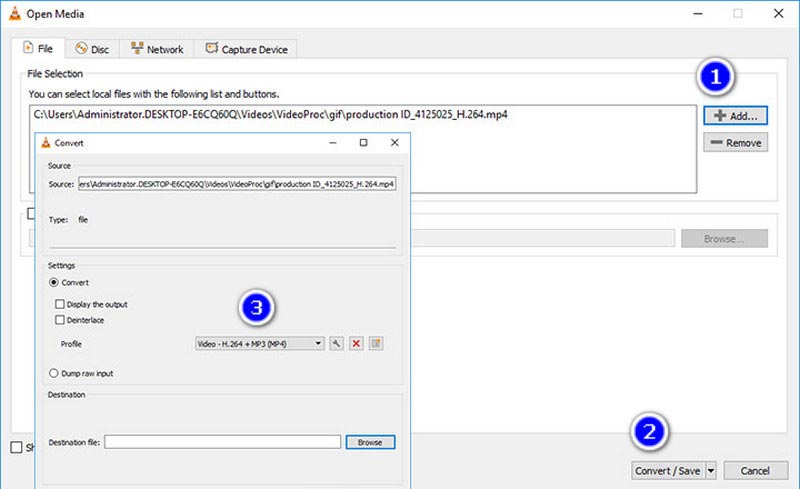Click the Destination file text field
The width and height of the screenshot is (800, 489).
223,441
